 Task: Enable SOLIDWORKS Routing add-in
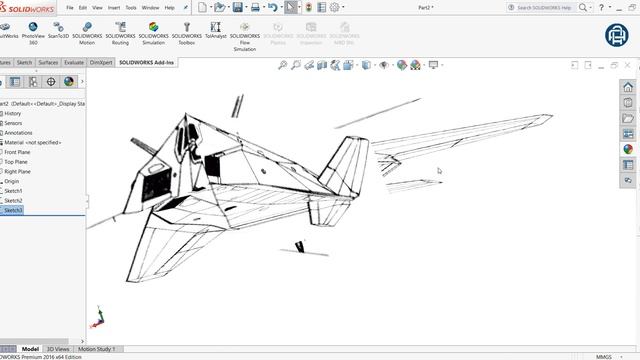click(x=120, y=33)
